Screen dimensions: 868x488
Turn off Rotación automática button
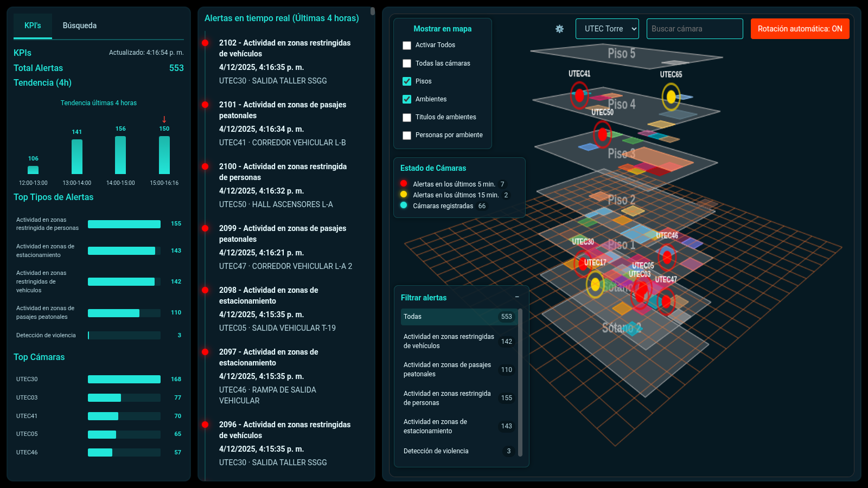point(800,29)
